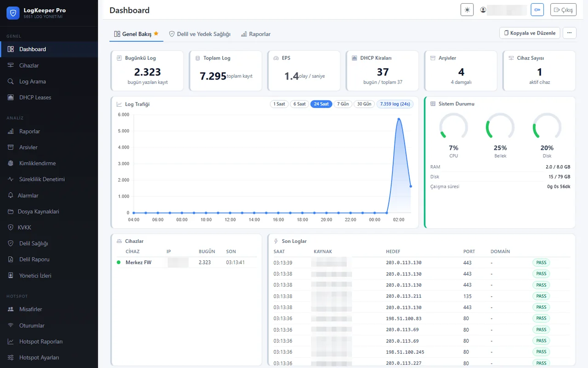Open Hotspot Raporları in the sidebar

[49, 342]
